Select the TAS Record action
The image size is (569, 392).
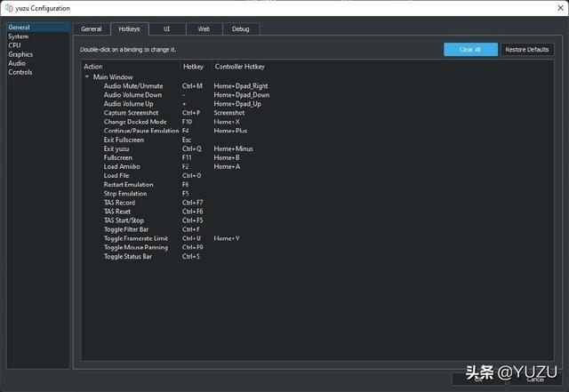point(119,203)
